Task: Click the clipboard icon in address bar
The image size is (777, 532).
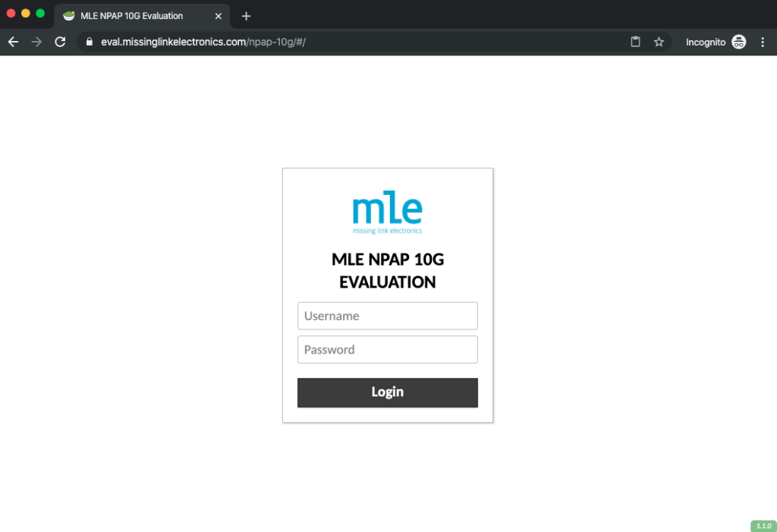Action: pyautogui.click(x=636, y=42)
